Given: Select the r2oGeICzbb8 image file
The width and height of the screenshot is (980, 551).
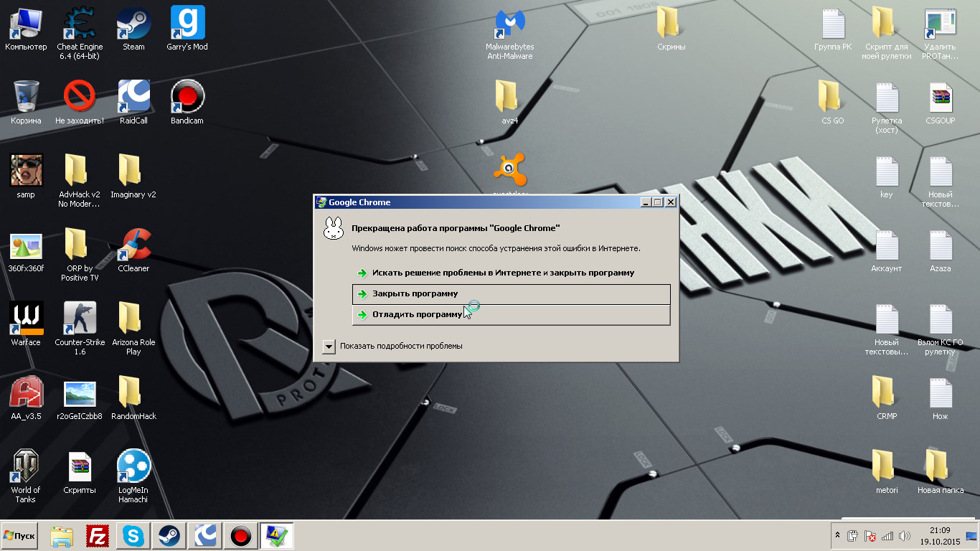Looking at the screenshot, I should click(x=79, y=399).
